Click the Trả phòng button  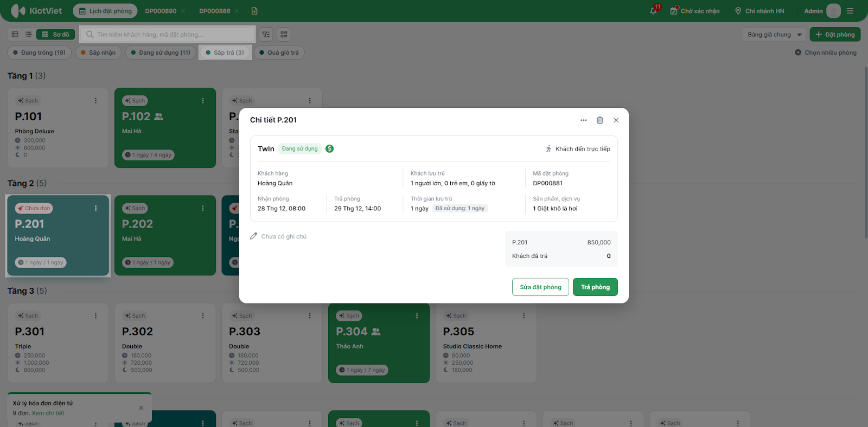click(x=595, y=287)
